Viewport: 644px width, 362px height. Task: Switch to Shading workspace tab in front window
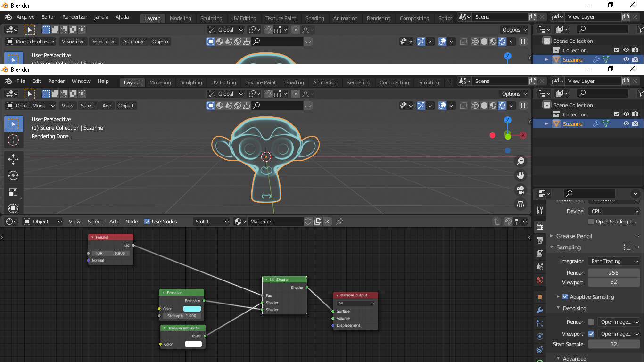tap(294, 82)
